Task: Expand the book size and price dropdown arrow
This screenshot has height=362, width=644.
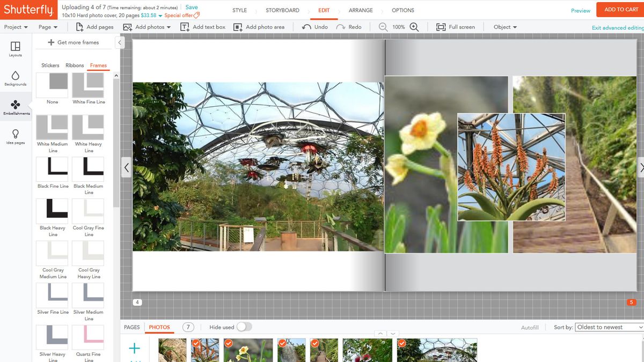Action: pyautogui.click(x=160, y=16)
